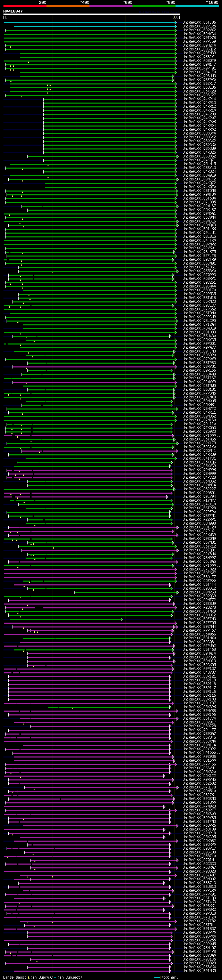Image resolution: width=222 pixels, height=980 pixels.
Task: Click the UniRef100_B6SKJ7 label
Action: (x=199, y=84)
